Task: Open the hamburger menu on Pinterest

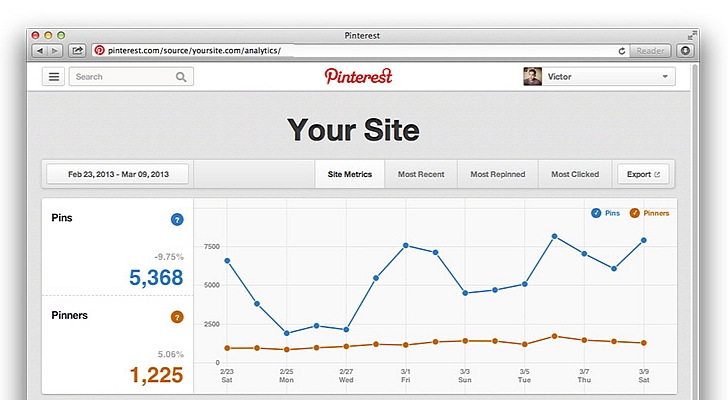Action: click(x=54, y=77)
